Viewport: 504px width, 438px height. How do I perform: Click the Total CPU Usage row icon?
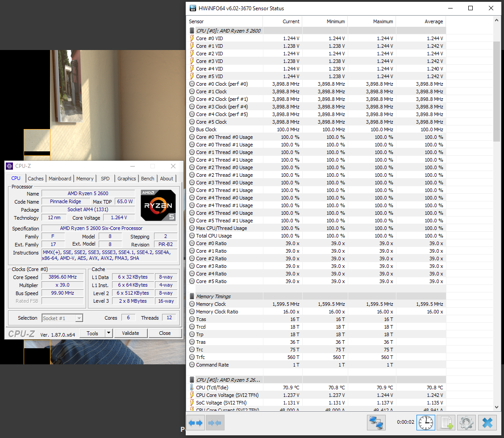(x=192, y=236)
